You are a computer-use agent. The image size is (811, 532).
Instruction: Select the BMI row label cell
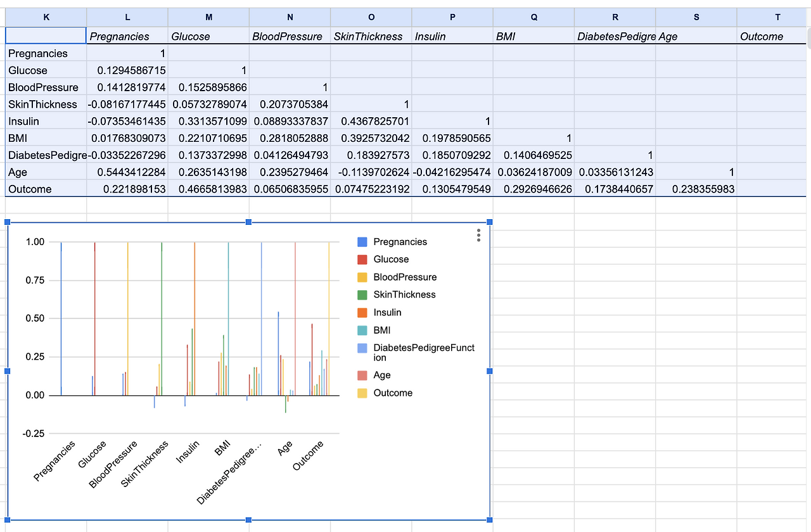tap(46, 138)
